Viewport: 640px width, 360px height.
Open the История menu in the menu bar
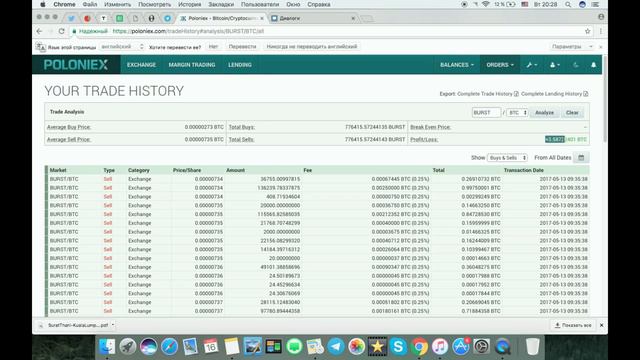click(189, 4)
